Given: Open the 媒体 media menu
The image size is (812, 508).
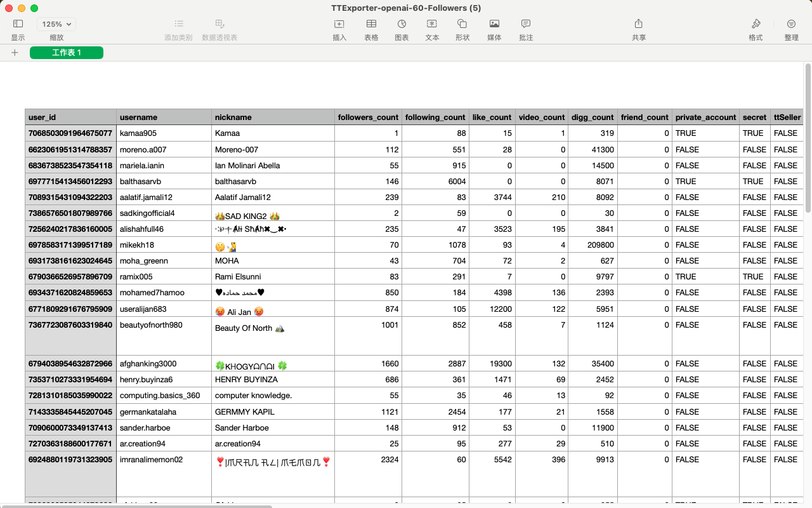Looking at the screenshot, I should click(494, 24).
